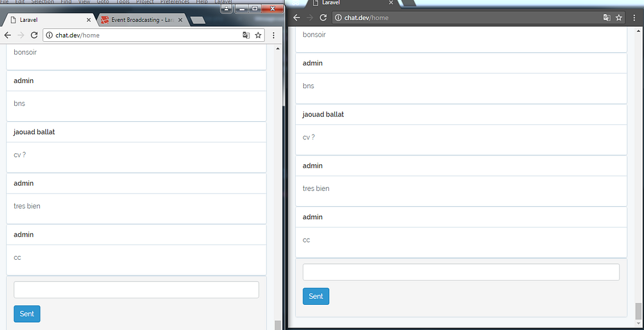This screenshot has width=644, height=330.
Task: Send the message with right window's Sent button
Action: pyautogui.click(x=316, y=296)
